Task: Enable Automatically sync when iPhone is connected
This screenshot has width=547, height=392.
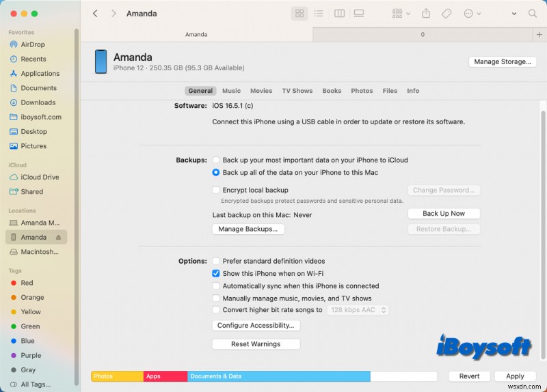Action: (x=216, y=286)
